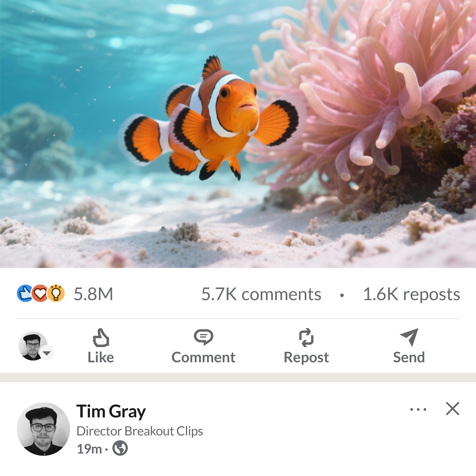Open the three-dot post options menu

418,410
